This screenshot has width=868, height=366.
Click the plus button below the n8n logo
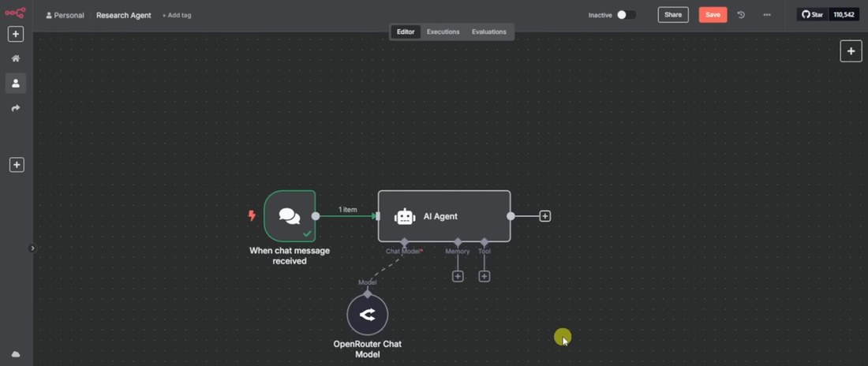click(16, 35)
